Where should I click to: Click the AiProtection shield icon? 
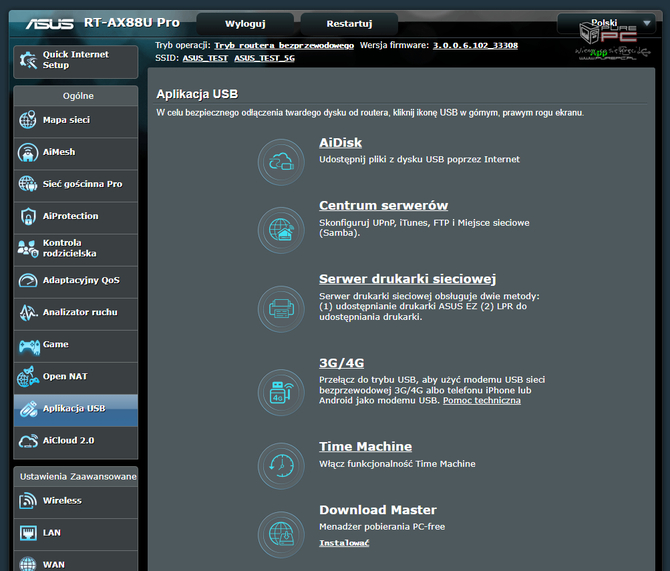28,216
